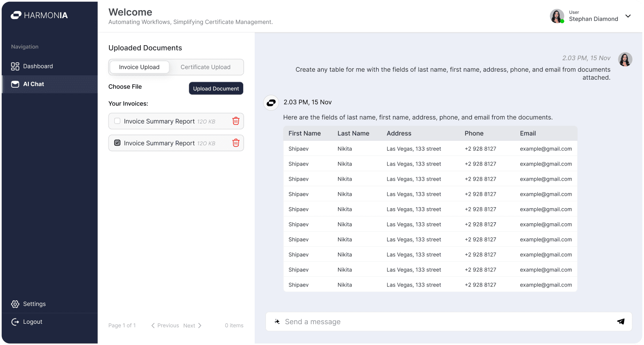Viewport: 644px width, 345px height.
Task: Go to Previous page of invoices
Action: pyautogui.click(x=165, y=326)
